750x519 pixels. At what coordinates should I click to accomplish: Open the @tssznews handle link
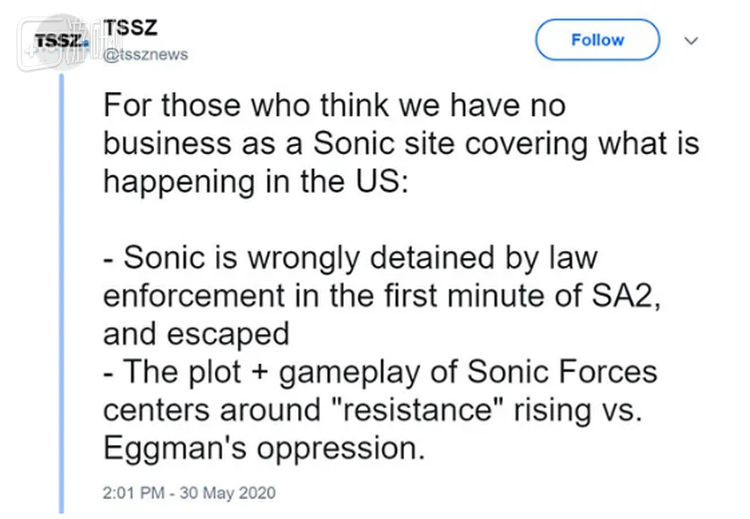coord(146,55)
